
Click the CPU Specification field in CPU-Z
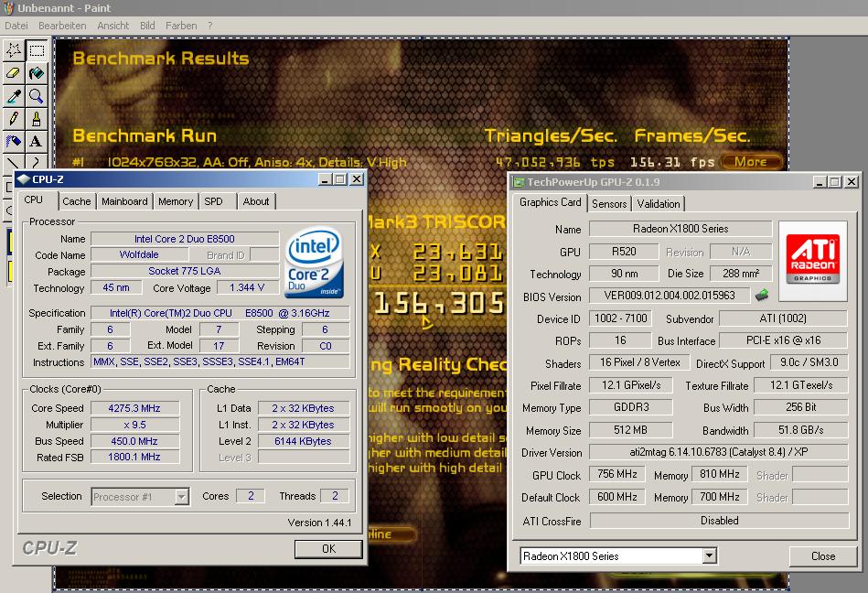point(220,313)
